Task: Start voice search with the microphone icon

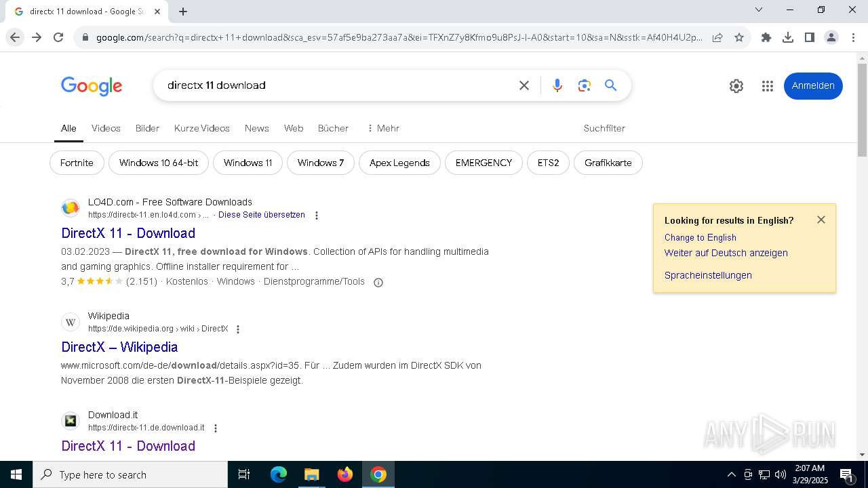Action: 557,85
